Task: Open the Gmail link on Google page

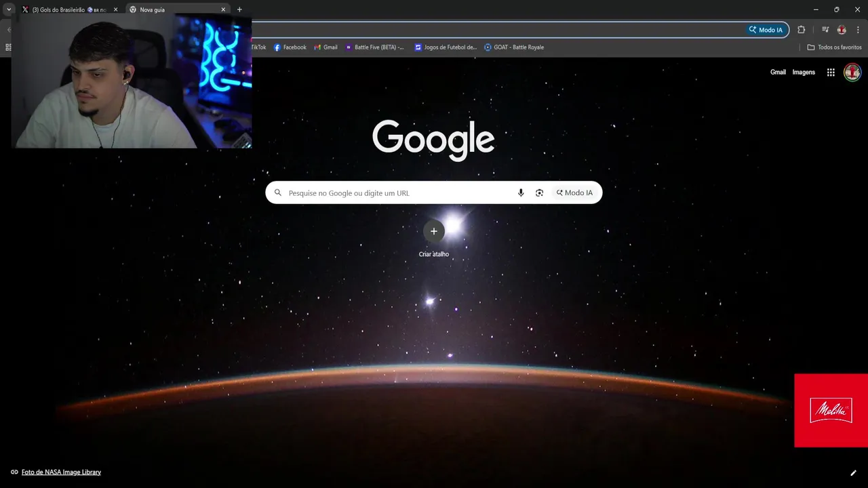Action: (778, 73)
